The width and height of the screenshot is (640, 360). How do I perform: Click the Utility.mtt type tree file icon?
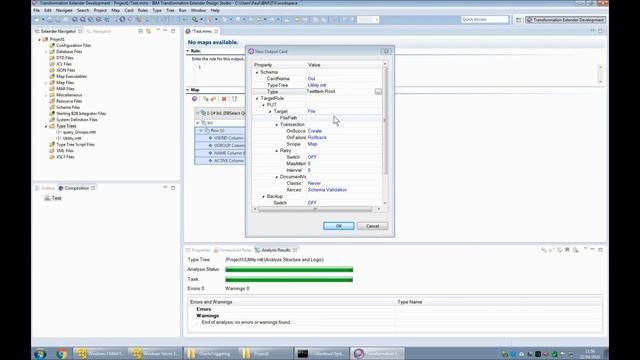click(x=59, y=138)
